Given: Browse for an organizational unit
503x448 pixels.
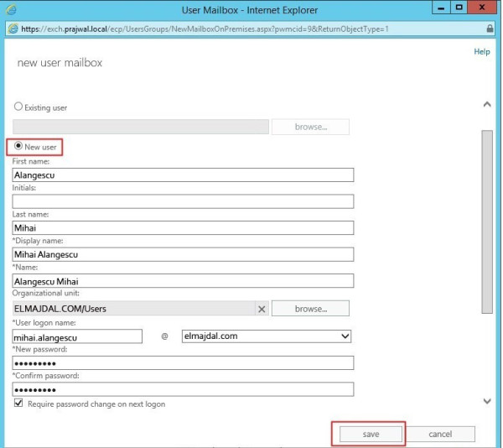Looking at the screenshot, I should pyautogui.click(x=310, y=309).
